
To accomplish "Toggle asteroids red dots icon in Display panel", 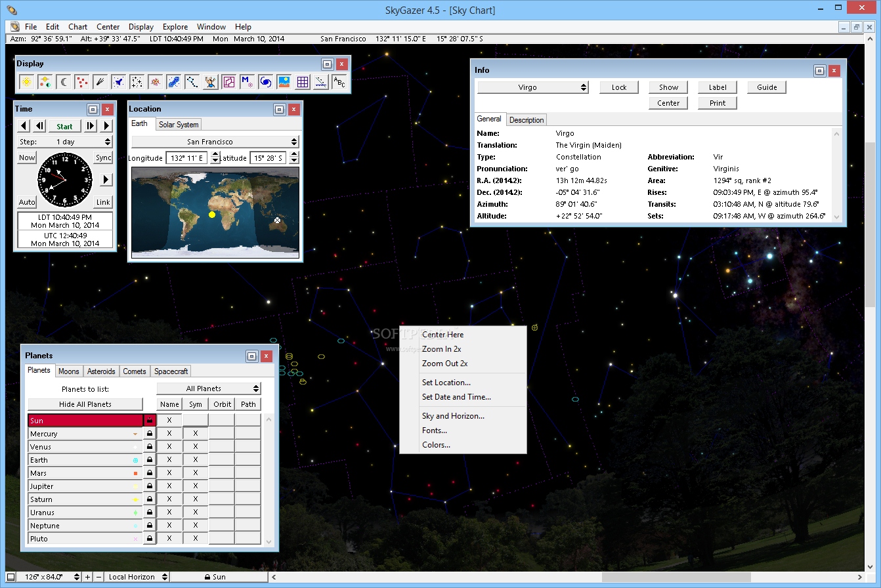I will pyautogui.click(x=82, y=82).
